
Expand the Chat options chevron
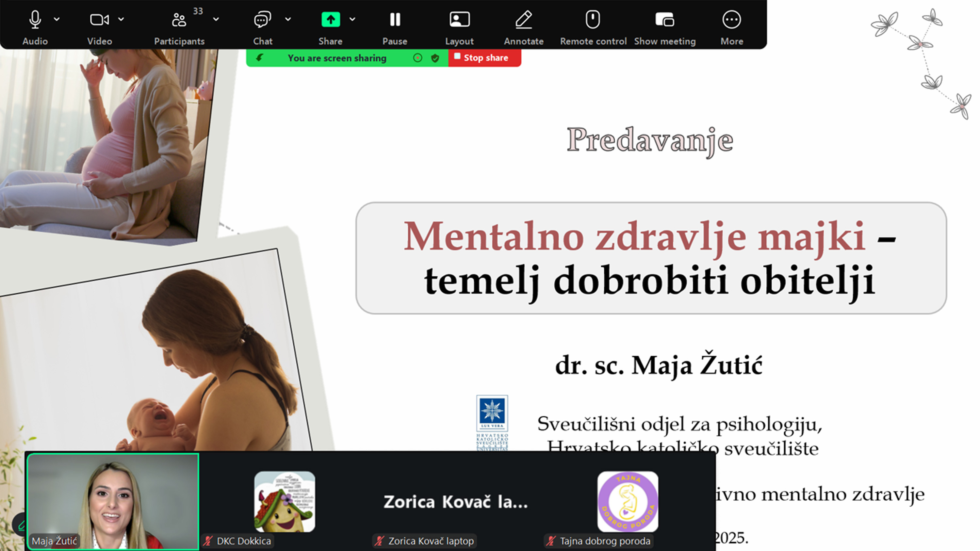coord(288,19)
